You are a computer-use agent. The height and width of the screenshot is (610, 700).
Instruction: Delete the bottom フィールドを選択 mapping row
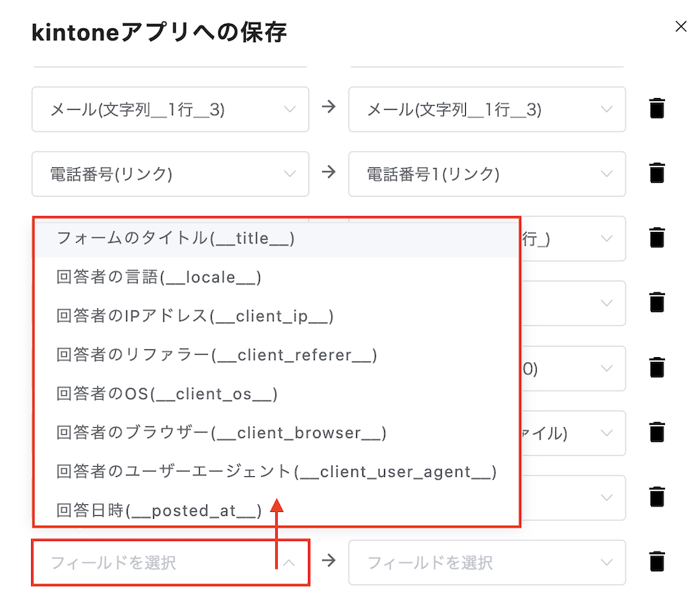pos(656,561)
